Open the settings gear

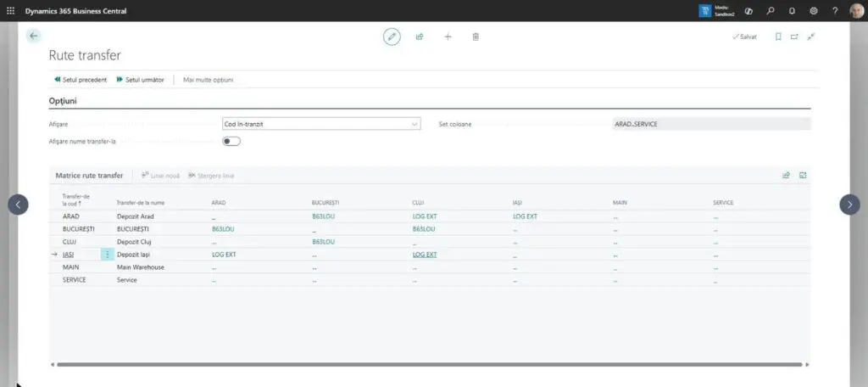813,10
